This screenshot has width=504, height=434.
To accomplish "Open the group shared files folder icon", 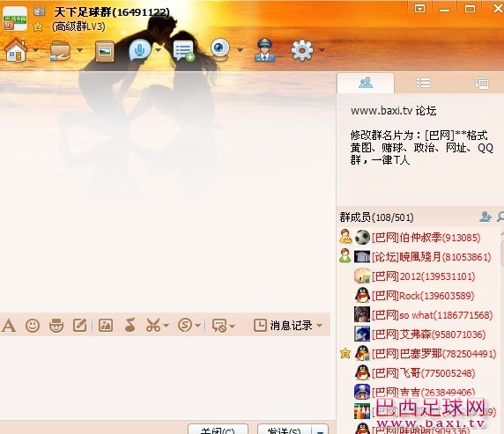I will click(60, 50).
